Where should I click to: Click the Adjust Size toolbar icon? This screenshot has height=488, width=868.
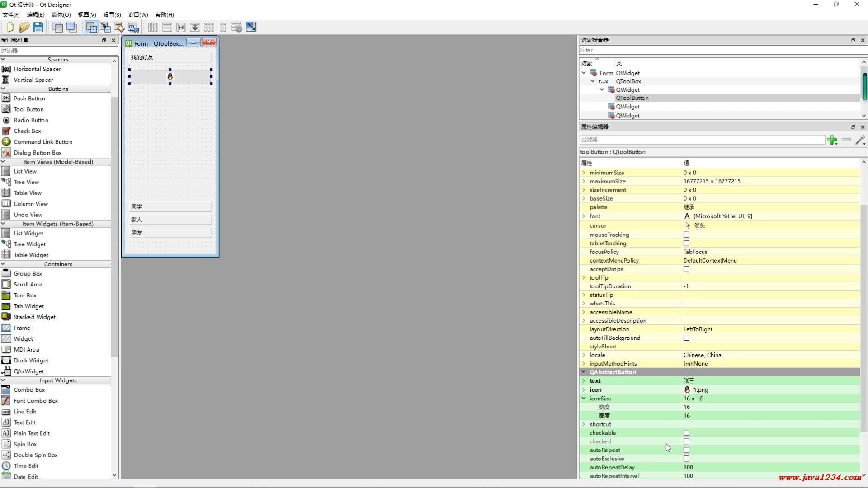(x=251, y=27)
